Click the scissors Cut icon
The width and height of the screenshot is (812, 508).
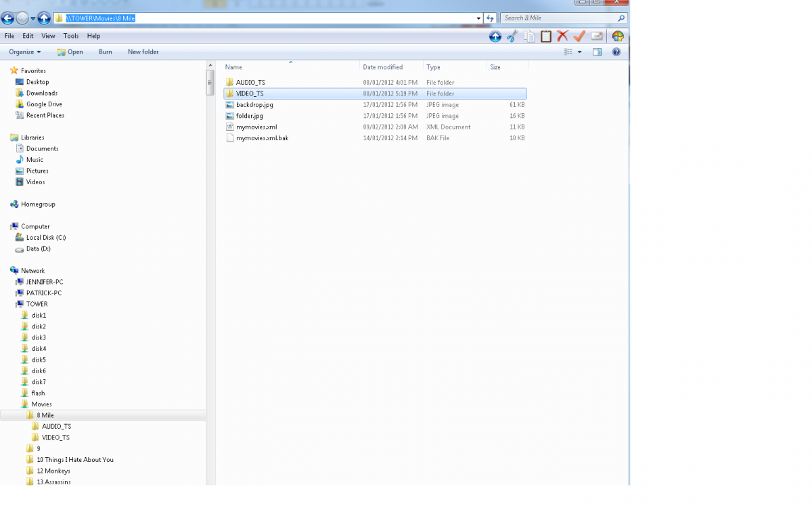512,37
